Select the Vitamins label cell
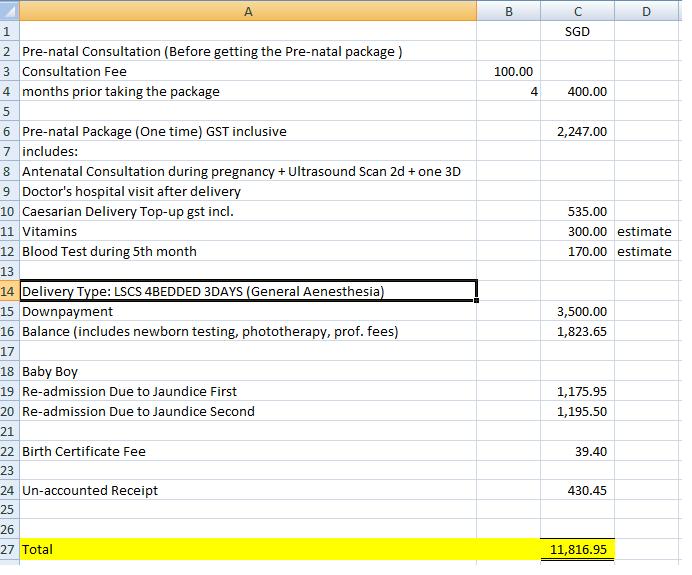The height and width of the screenshot is (575, 692). tap(248, 231)
